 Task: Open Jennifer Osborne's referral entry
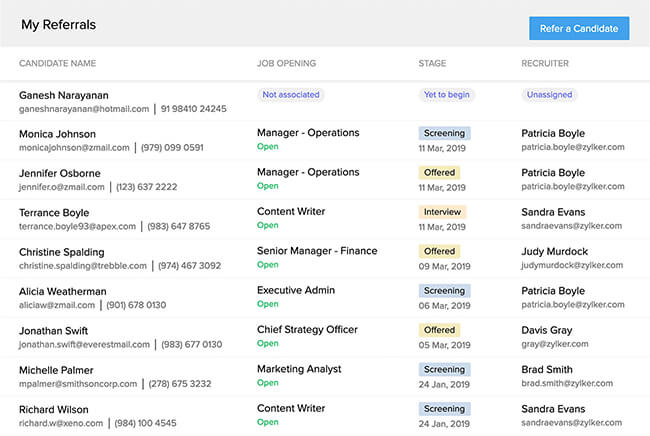coord(60,173)
